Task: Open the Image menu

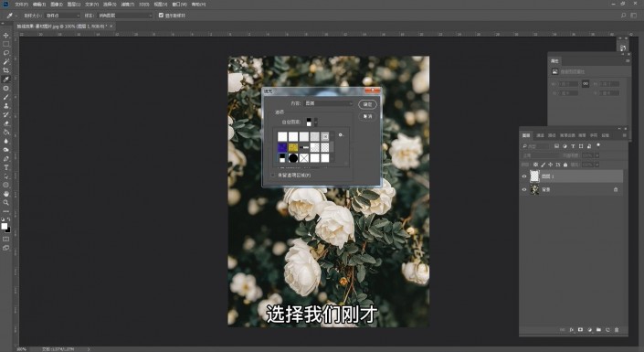Action: coord(57,4)
